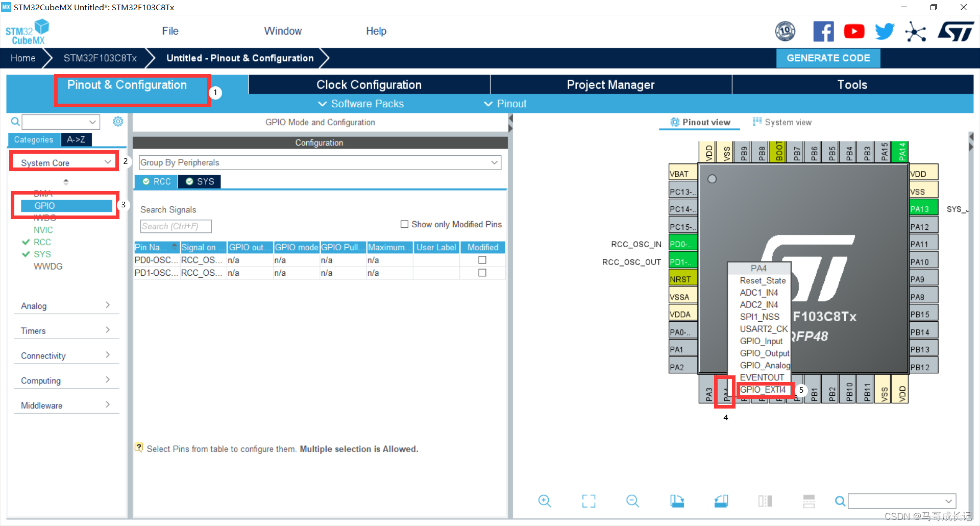Viewport: 980px width, 526px height.
Task: Go to Home breadcrumb
Action: [23, 58]
